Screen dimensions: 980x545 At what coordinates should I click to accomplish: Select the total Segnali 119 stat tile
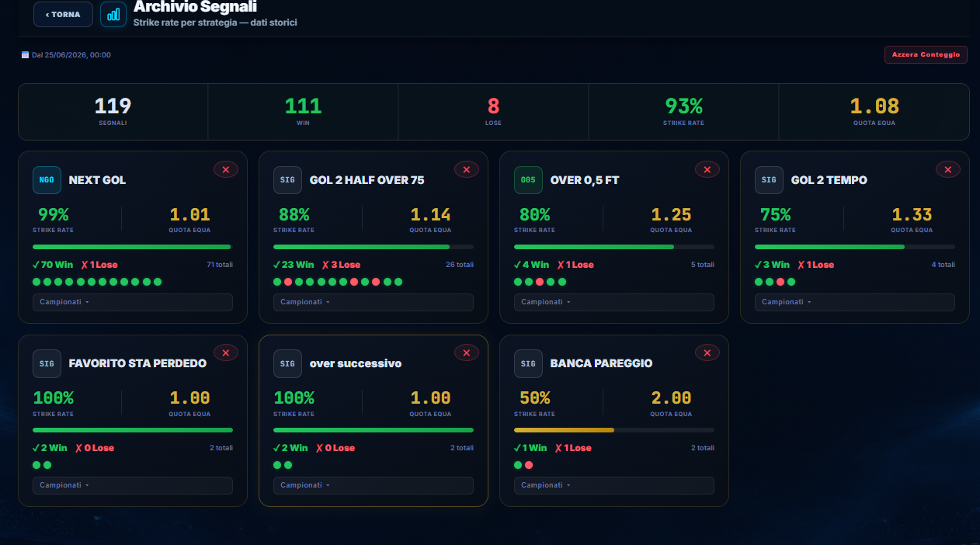point(113,112)
